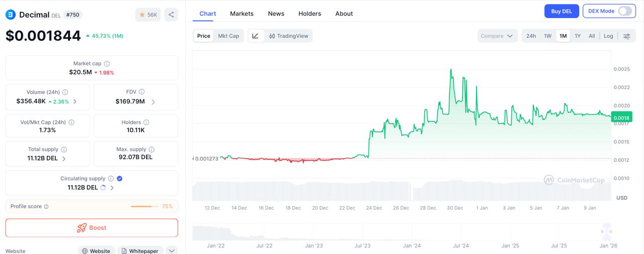Click the Buy DEL button
This screenshot has height=254, width=644.
point(561,11)
